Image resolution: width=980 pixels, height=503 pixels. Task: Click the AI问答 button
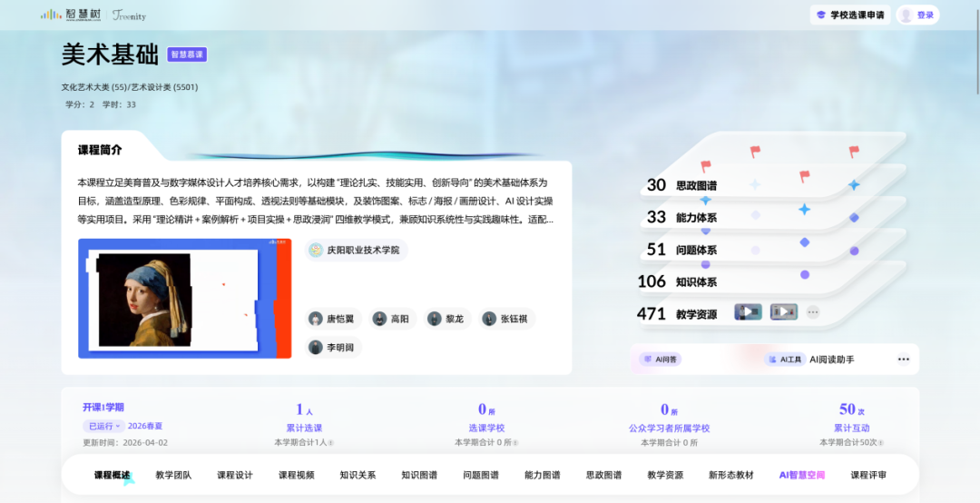(661, 360)
